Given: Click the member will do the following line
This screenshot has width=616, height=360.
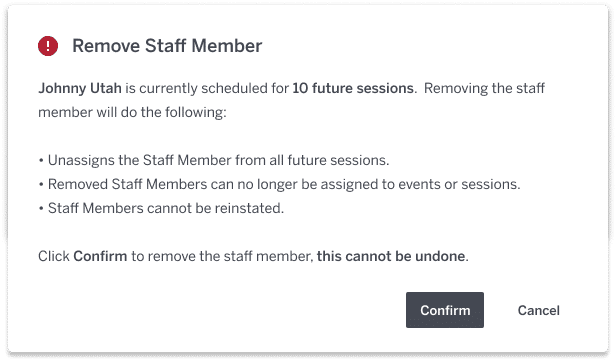Looking at the screenshot, I should coord(132,112).
